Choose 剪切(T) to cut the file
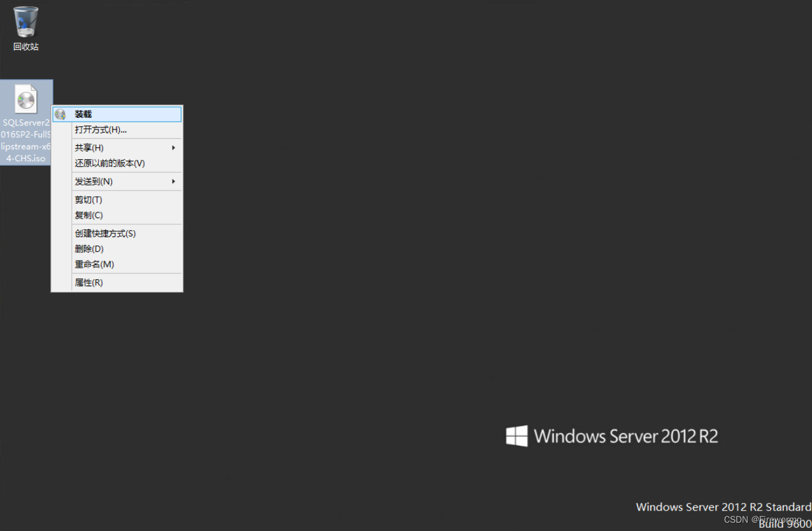This screenshot has width=812, height=531. tap(117, 200)
